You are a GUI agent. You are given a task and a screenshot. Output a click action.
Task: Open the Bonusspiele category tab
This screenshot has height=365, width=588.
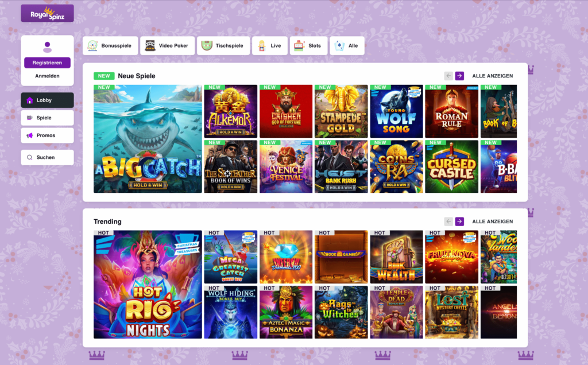point(110,46)
